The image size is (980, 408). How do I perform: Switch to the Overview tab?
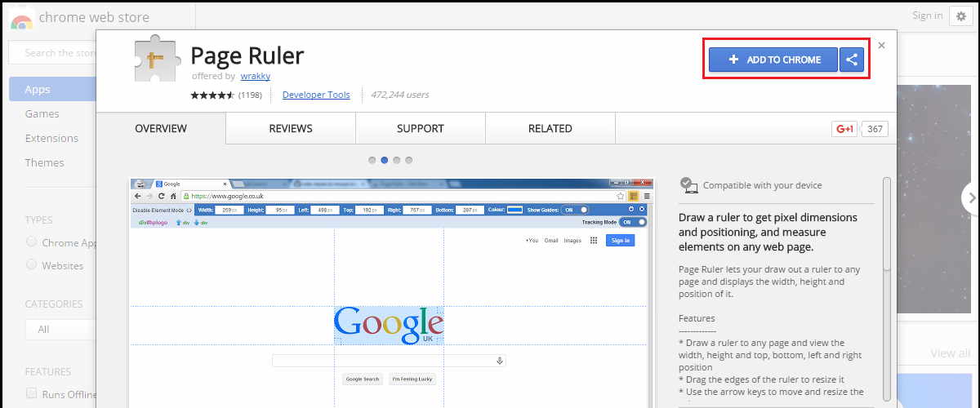pyautogui.click(x=161, y=128)
